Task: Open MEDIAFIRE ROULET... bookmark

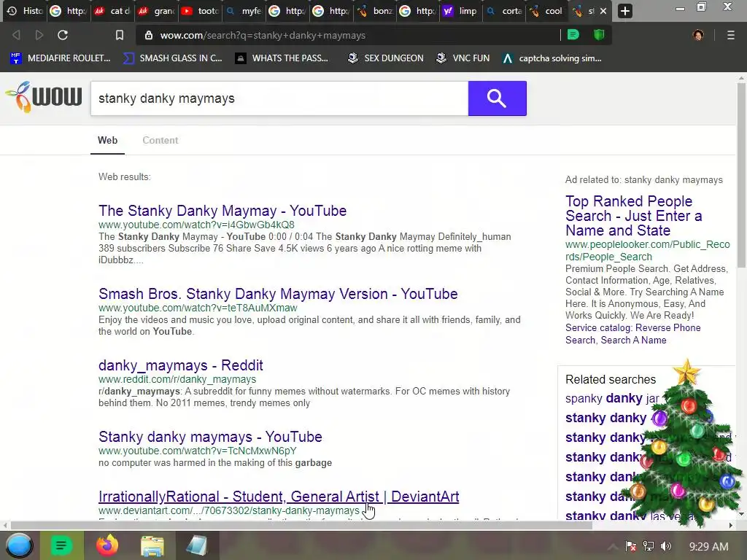Action: tap(61, 58)
